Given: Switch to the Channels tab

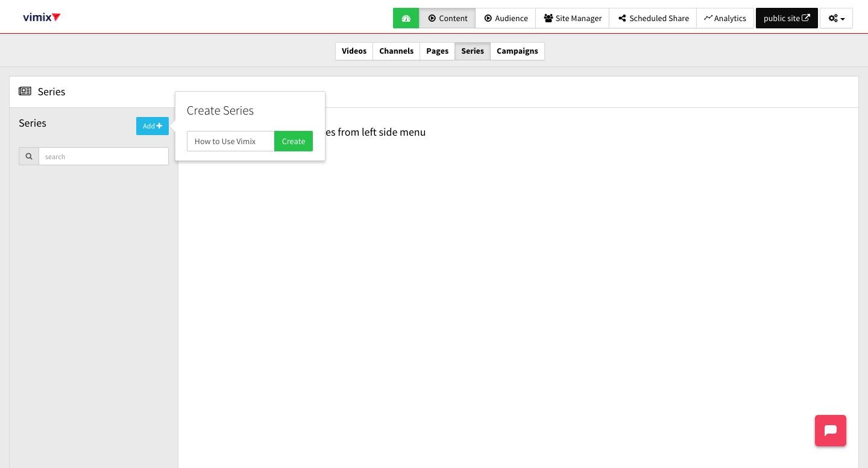Looking at the screenshot, I should click(x=396, y=51).
